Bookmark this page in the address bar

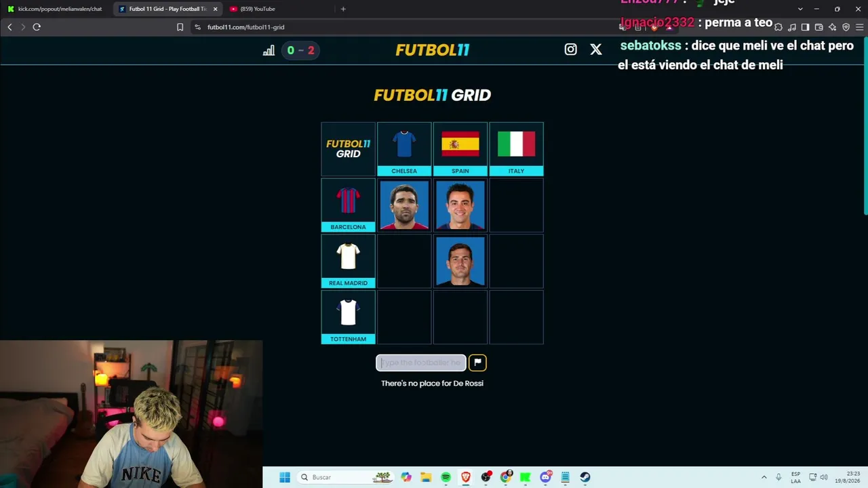click(x=180, y=27)
